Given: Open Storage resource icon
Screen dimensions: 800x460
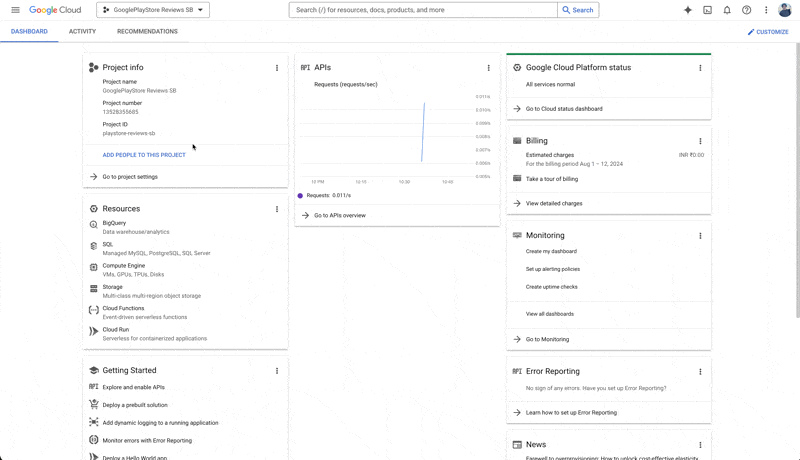Looking at the screenshot, I should click(93, 289).
